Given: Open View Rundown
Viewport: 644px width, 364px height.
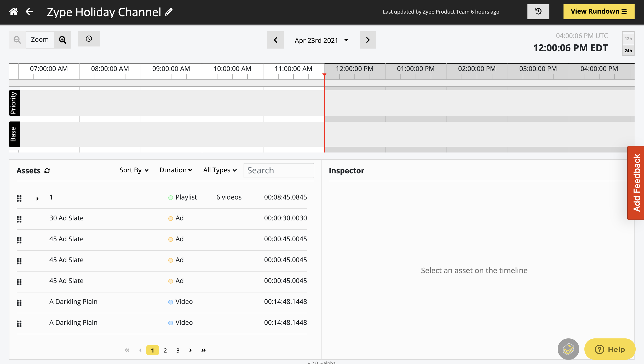Looking at the screenshot, I should click(599, 12).
